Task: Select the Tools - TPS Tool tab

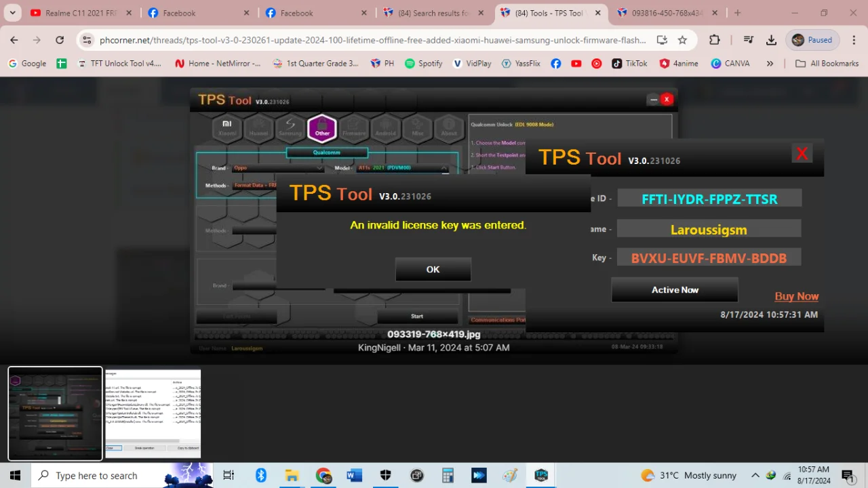Action: 551,13
